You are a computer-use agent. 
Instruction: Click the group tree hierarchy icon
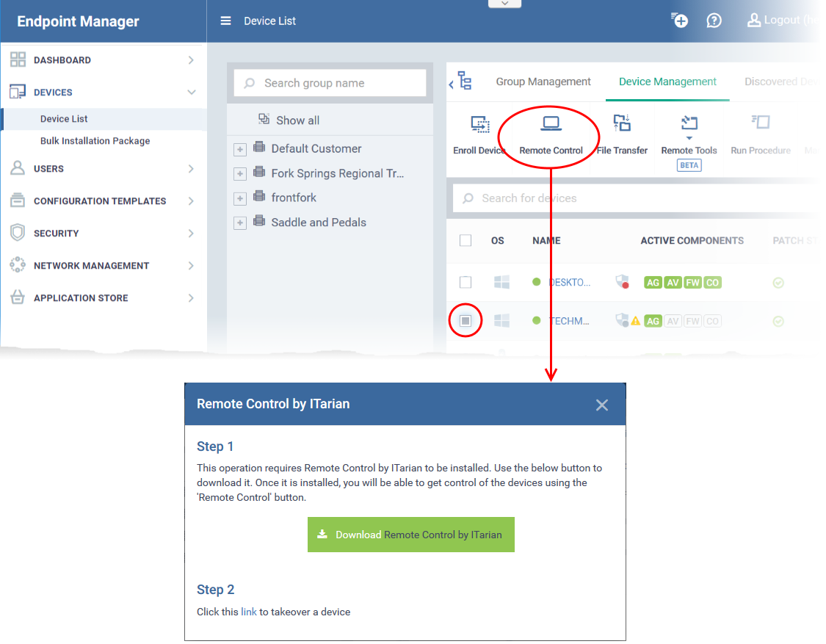[x=465, y=81]
